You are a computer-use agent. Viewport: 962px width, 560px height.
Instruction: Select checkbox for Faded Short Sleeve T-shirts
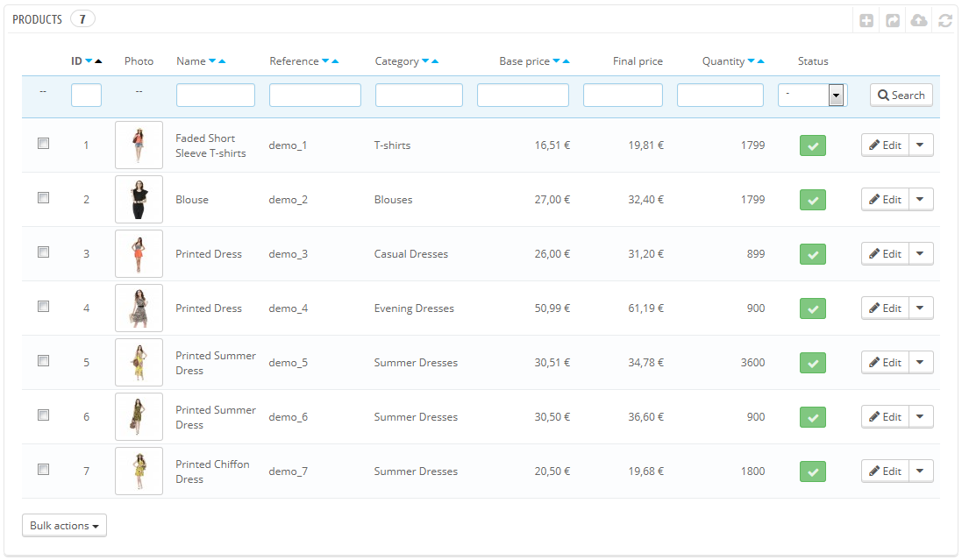[x=44, y=144]
